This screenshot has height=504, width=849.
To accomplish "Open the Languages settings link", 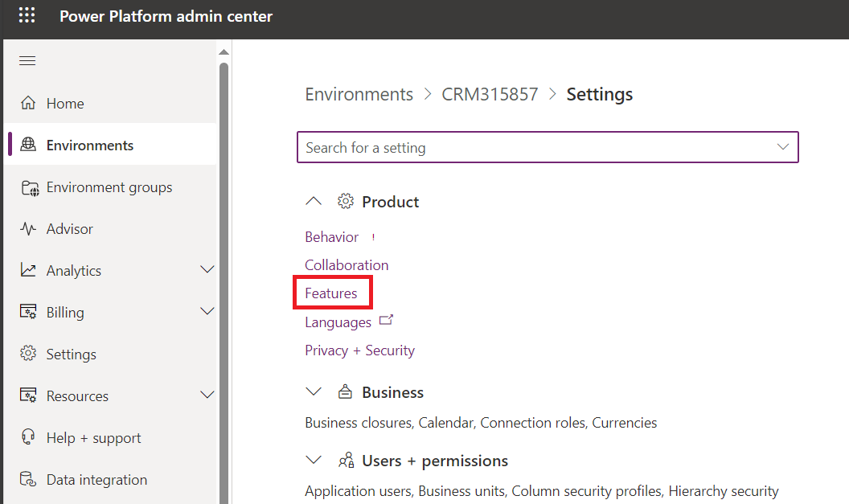I will tap(338, 322).
